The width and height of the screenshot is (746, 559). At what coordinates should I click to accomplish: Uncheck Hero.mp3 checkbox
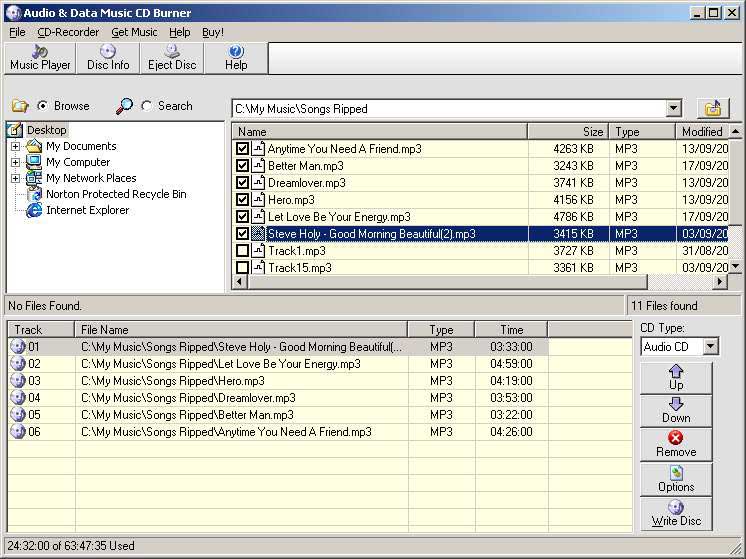[242, 200]
